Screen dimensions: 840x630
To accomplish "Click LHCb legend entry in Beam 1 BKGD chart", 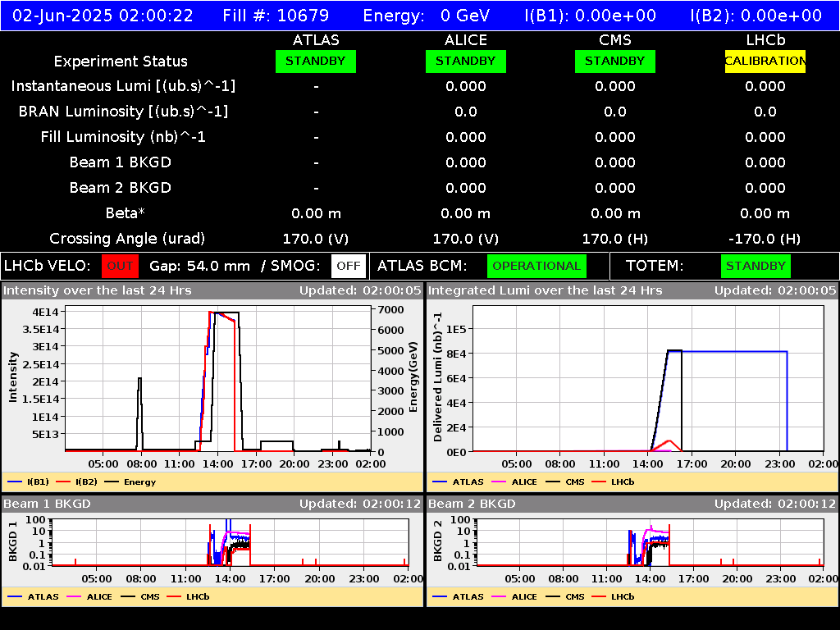I will point(188,596).
